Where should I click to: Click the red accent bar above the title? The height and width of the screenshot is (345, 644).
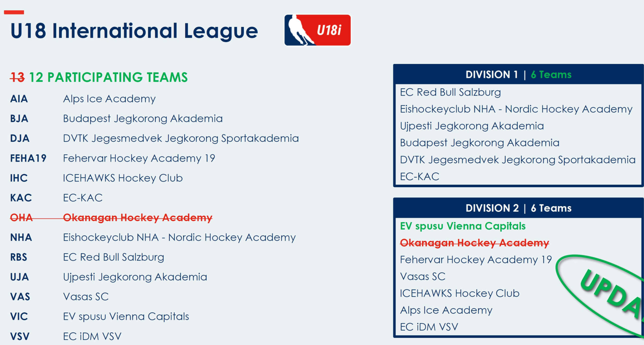click(14, 12)
